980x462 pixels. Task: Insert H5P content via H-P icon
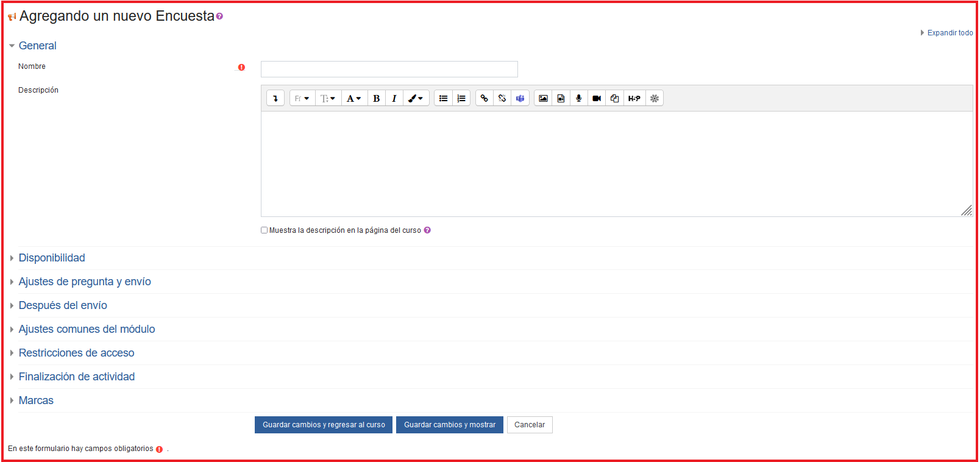coord(634,98)
